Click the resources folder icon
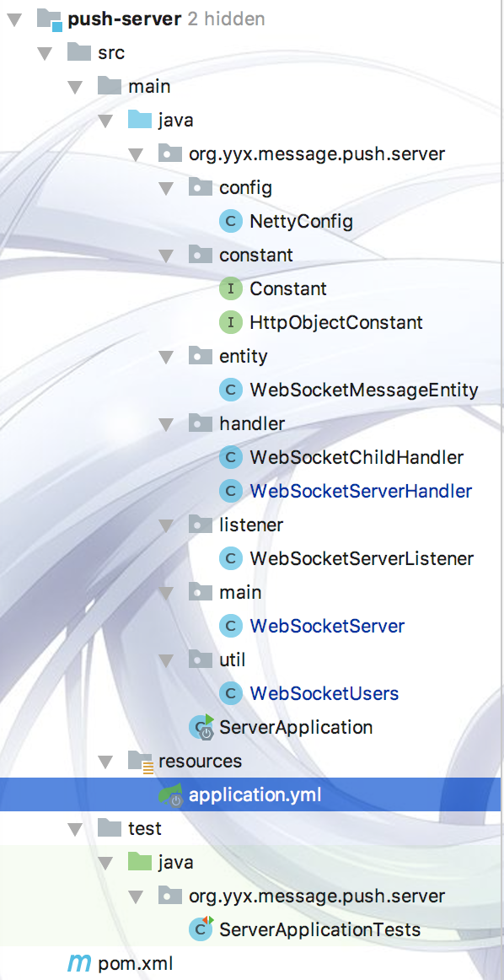The height and width of the screenshot is (980, 504). (141, 762)
